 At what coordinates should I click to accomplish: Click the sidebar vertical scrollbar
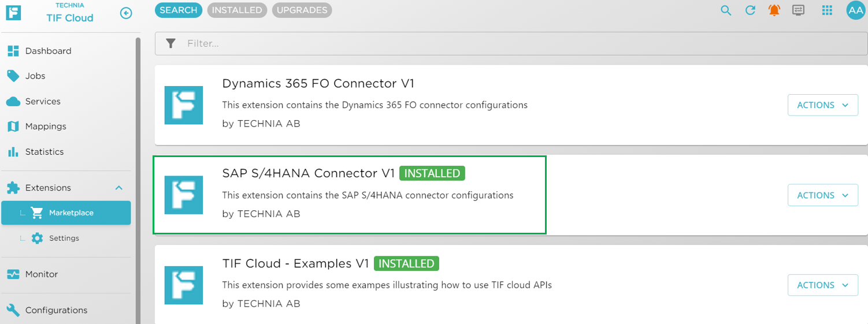coord(138,173)
